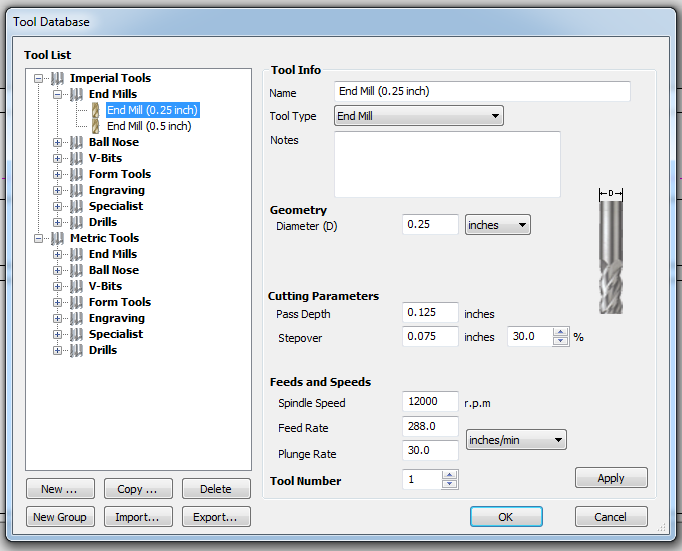Click the Metric Form Tools group icon

pyautogui.click(x=77, y=302)
